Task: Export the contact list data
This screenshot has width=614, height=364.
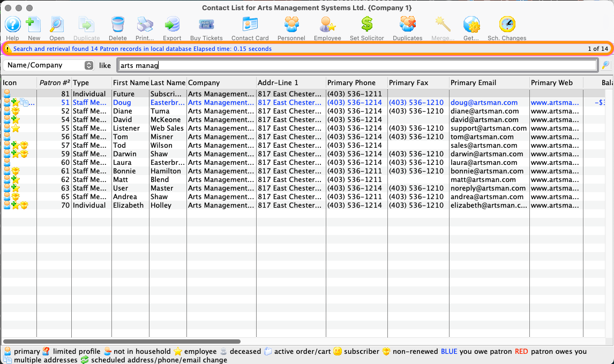Action: point(172,25)
